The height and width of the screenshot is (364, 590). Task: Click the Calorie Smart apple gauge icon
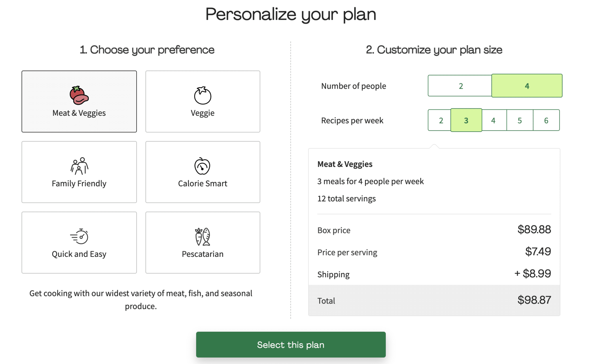point(203,166)
